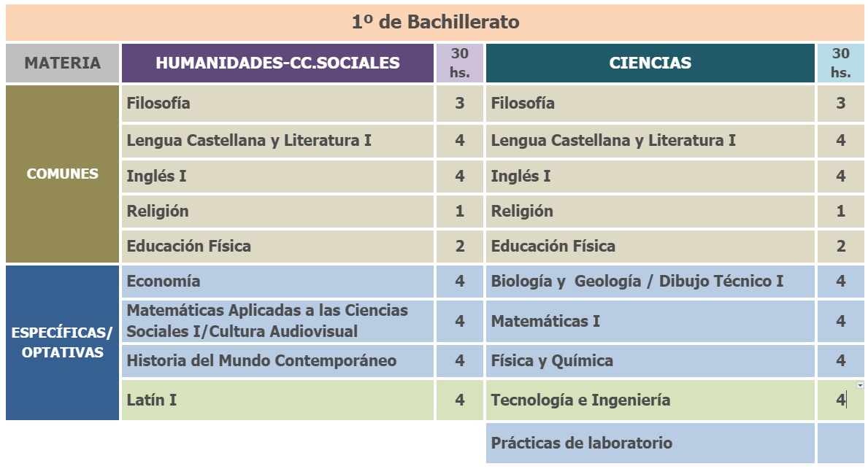Click the empty hours cell for Prácticas de laboratorio
Screen dimensions: 868x469
(841, 443)
